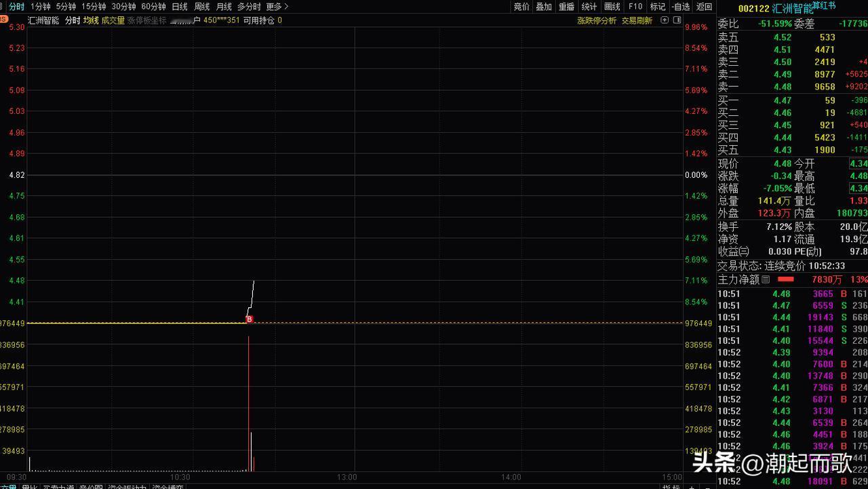Image resolution: width=868 pixels, height=489 pixels.
Task: Open the 周线 weekly chart tab
Action: 202,7
